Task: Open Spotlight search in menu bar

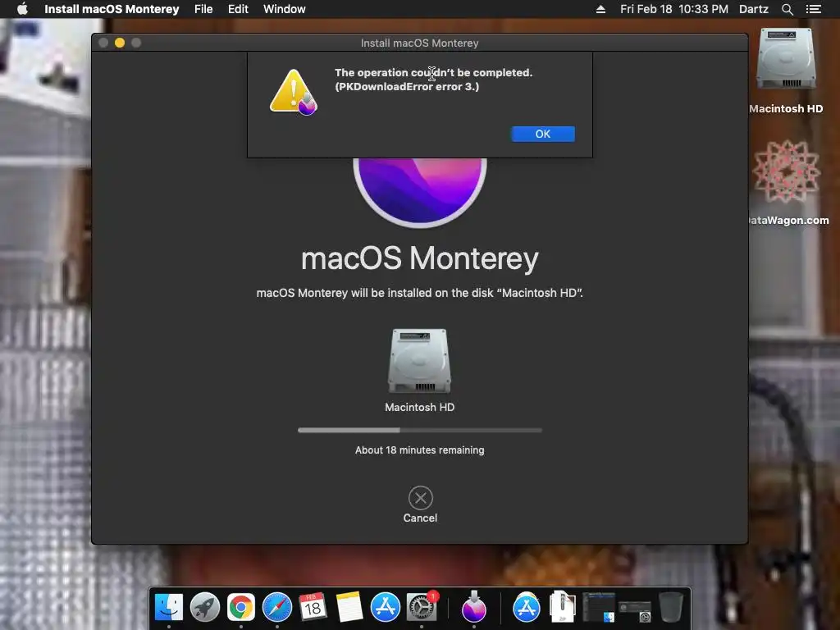Action: tap(787, 9)
